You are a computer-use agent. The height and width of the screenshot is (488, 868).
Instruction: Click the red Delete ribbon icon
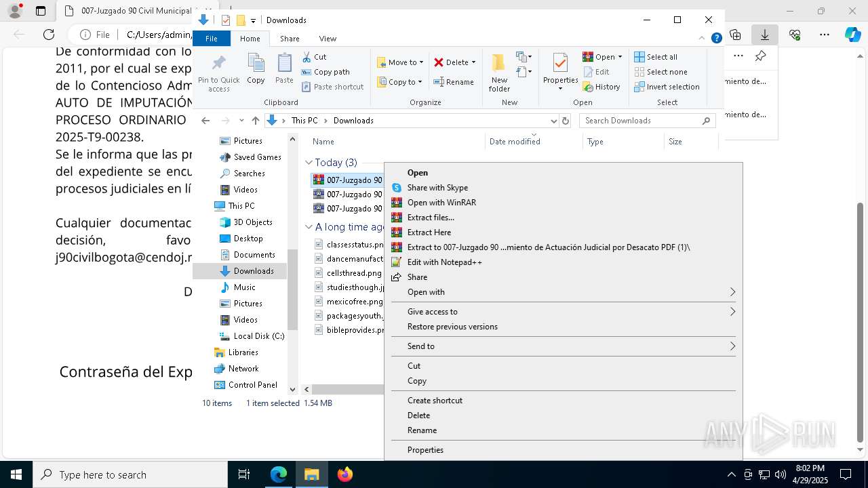[439, 62]
